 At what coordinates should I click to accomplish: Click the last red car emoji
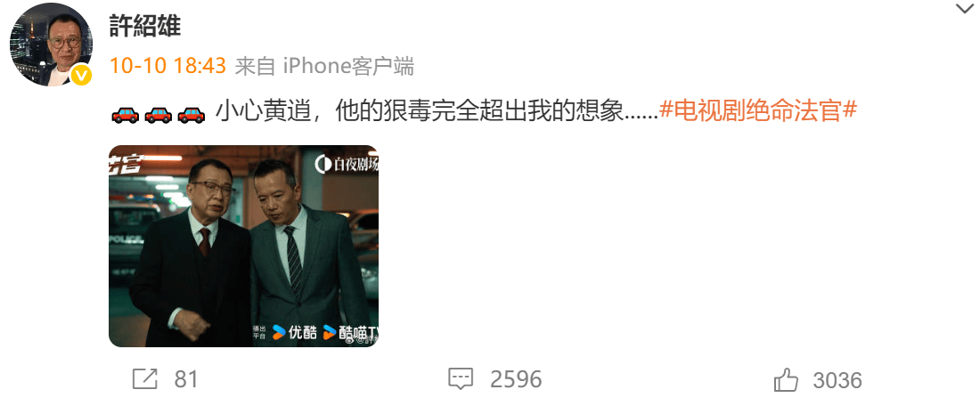[192, 114]
